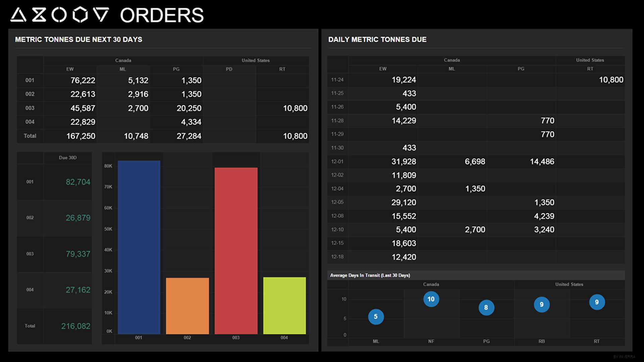Select the 12-02 EW value 11,809
The width and height of the screenshot is (644, 362).
pyautogui.click(x=404, y=175)
